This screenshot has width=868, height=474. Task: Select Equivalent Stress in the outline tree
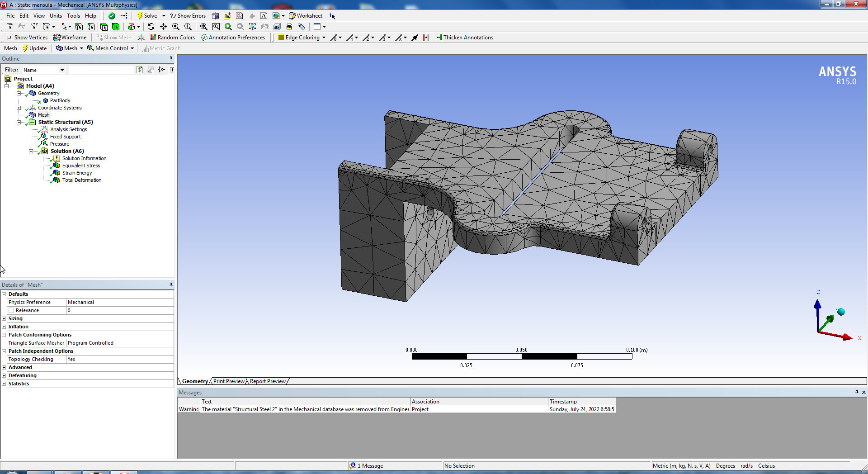[81, 166]
